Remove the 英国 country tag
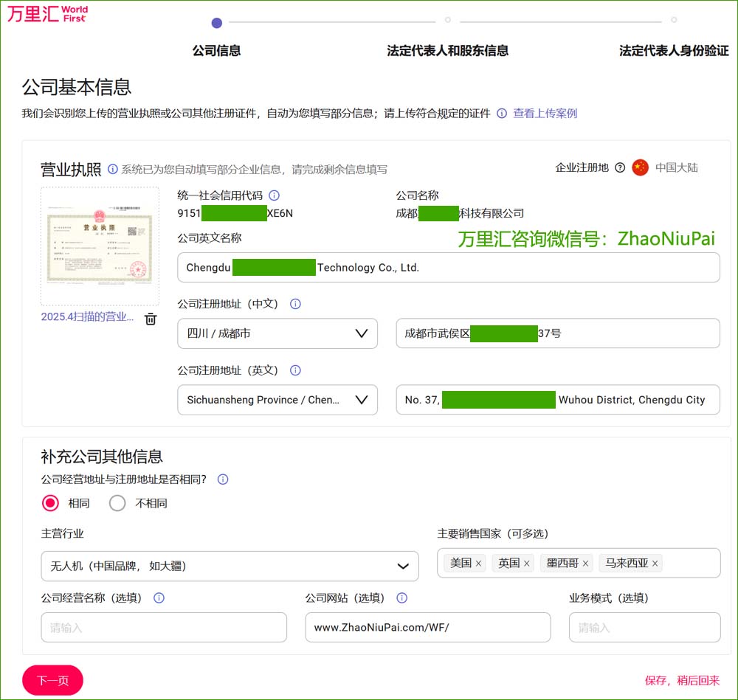738x700 pixels. (525, 563)
